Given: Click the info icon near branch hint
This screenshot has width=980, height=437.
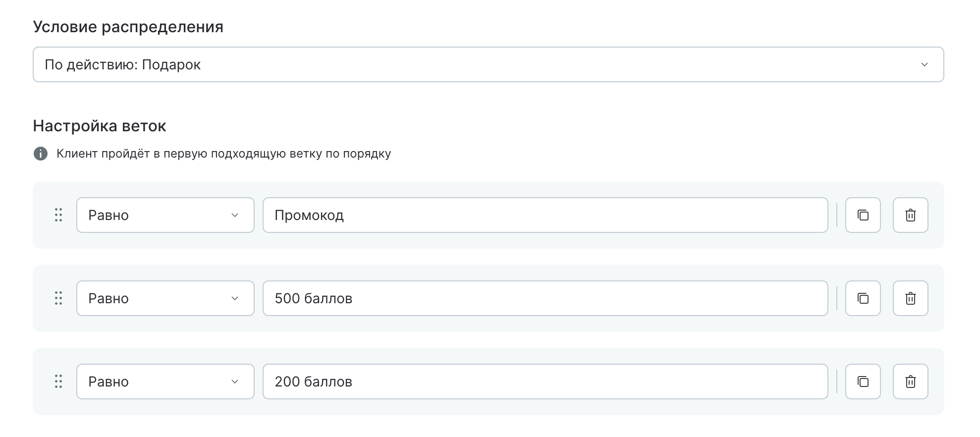Looking at the screenshot, I should (x=41, y=154).
